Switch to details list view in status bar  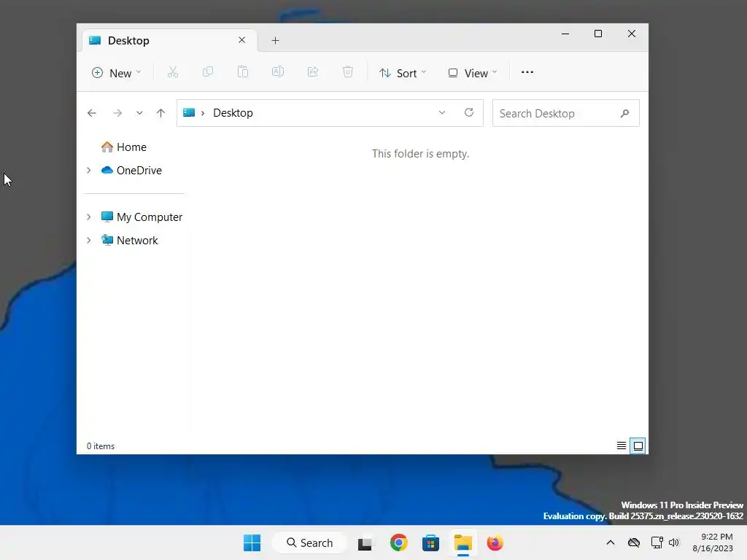(x=622, y=446)
